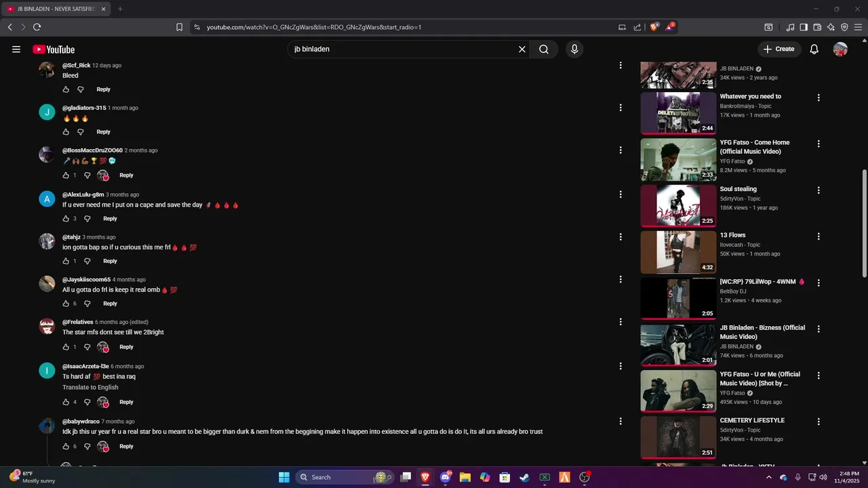Open Windows Start menu
Image resolution: width=868 pixels, height=488 pixels.
pyautogui.click(x=283, y=477)
